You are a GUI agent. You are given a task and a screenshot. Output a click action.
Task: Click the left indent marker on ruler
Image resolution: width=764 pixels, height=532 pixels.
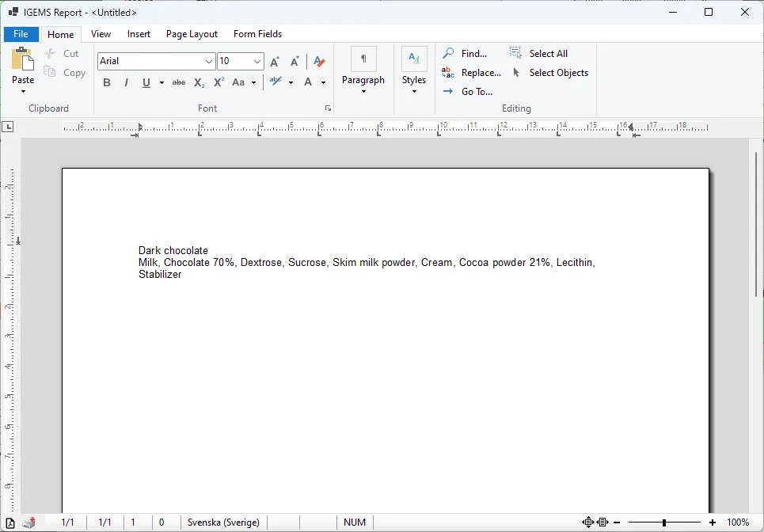(140, 127)
